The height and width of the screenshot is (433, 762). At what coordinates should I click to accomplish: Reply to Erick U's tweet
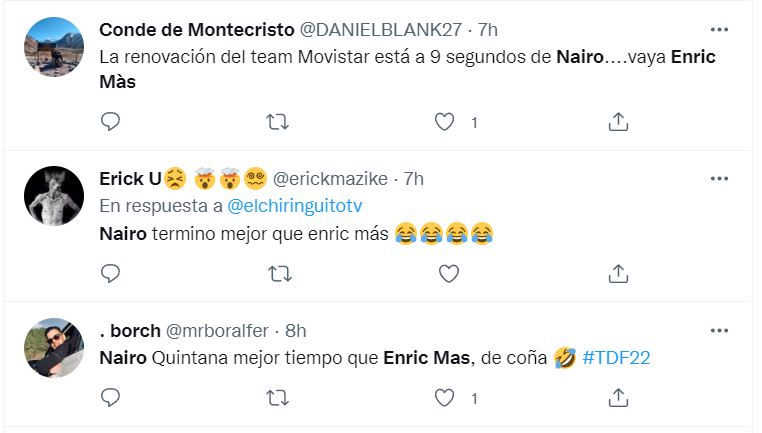pos(111,272)
